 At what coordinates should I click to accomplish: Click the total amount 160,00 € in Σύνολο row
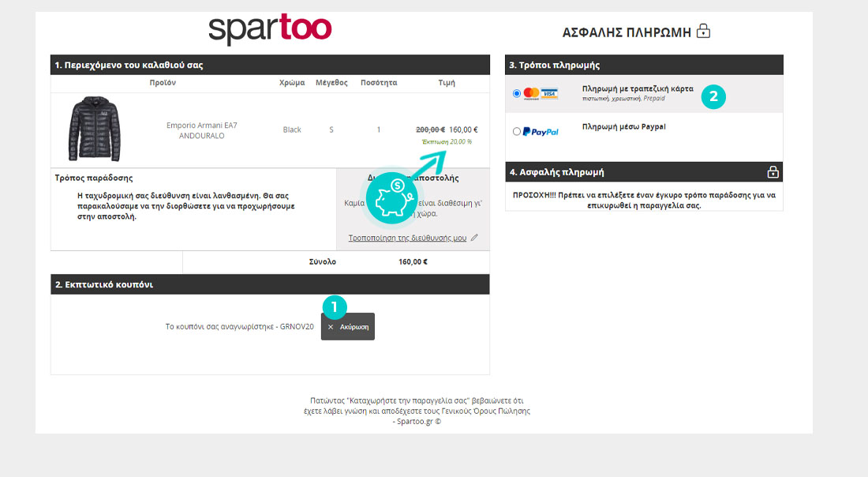[413, 261]
